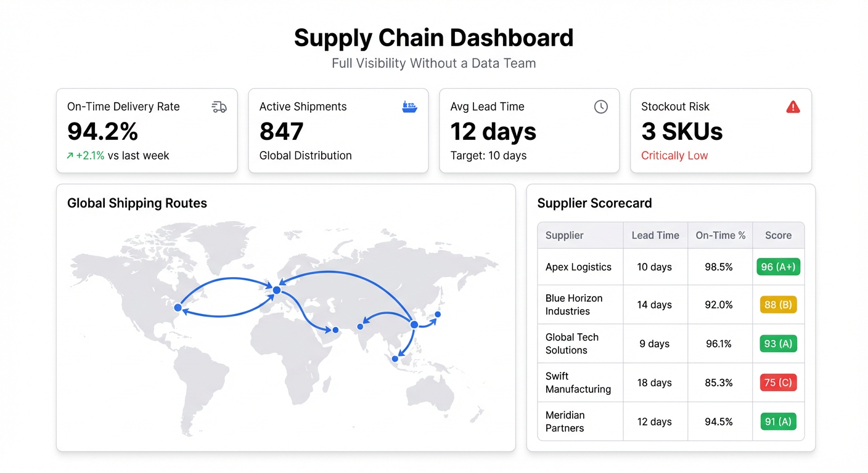Image resolution: width=868 pixels, height=473 pixels.
Task: Open the Supplier column header
Action: pos(564,235)
